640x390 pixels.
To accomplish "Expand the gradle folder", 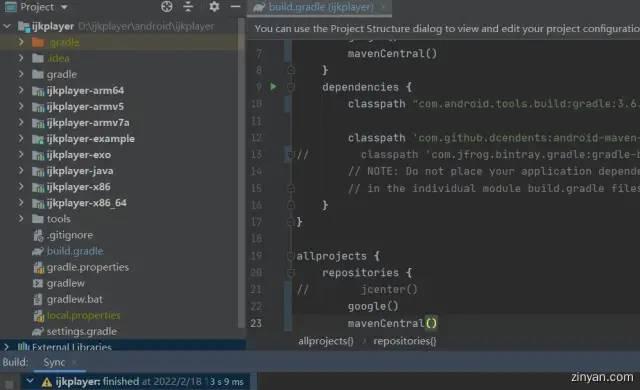I will click(21, 74).
